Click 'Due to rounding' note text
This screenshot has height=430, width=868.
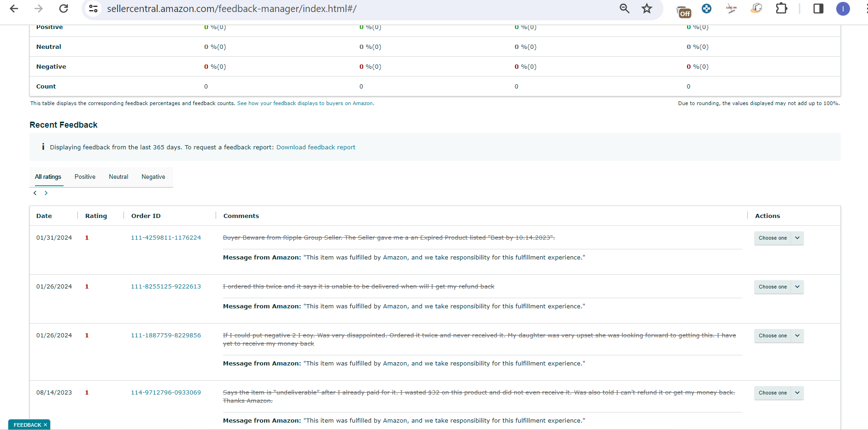759,103
